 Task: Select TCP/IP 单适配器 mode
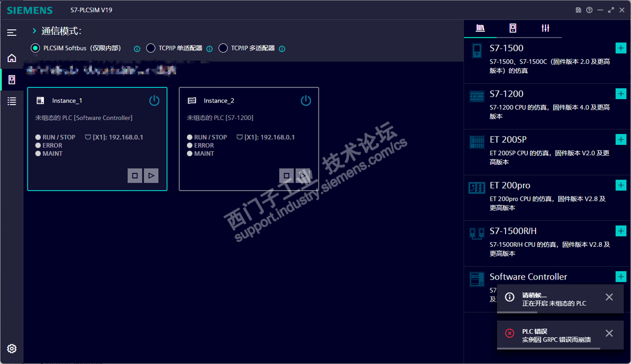coord(150,48)
